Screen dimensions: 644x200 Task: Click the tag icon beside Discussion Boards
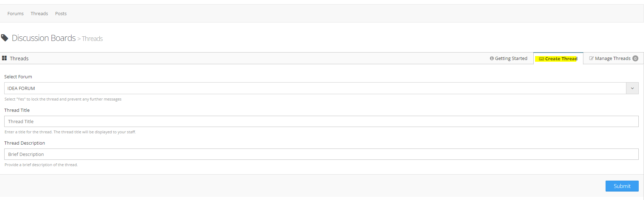pyautogui.click(x=5, y=38)
